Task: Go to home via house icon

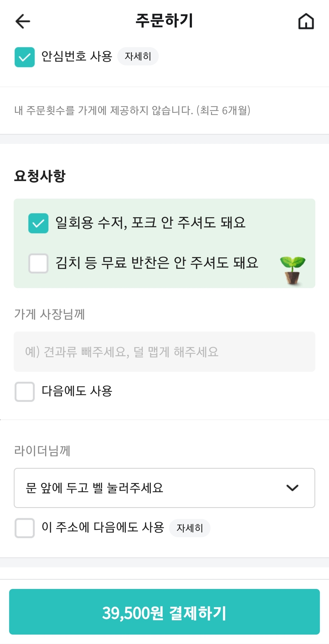Action: pyautogui.click(x=306, y=21)
